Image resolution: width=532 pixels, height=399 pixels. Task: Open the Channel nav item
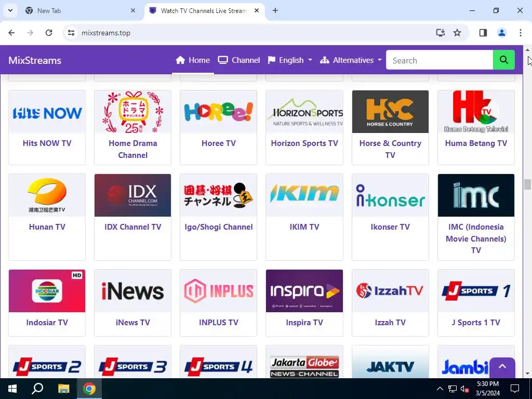pyautogui.click(x=239, y=60)
